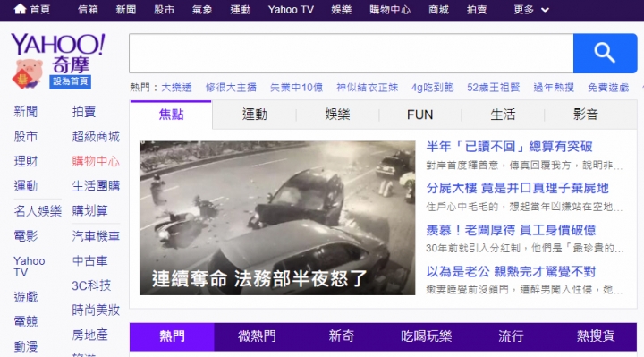Open 股市 in the top navigation bar
644x357 pixels.
(164, 10)
